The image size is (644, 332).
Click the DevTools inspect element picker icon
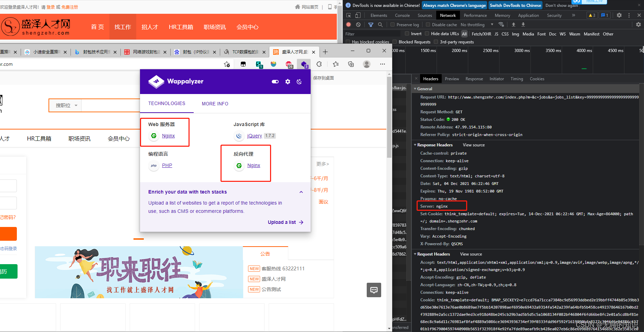click(x=348, y=15)
